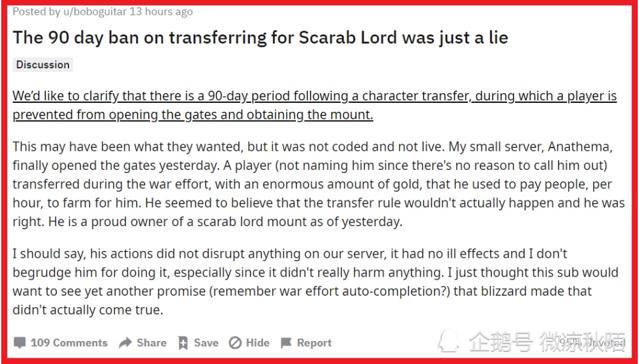Click the underlined 90-day period quote
This screenshot has width=639, height=364.
(314, 105)
